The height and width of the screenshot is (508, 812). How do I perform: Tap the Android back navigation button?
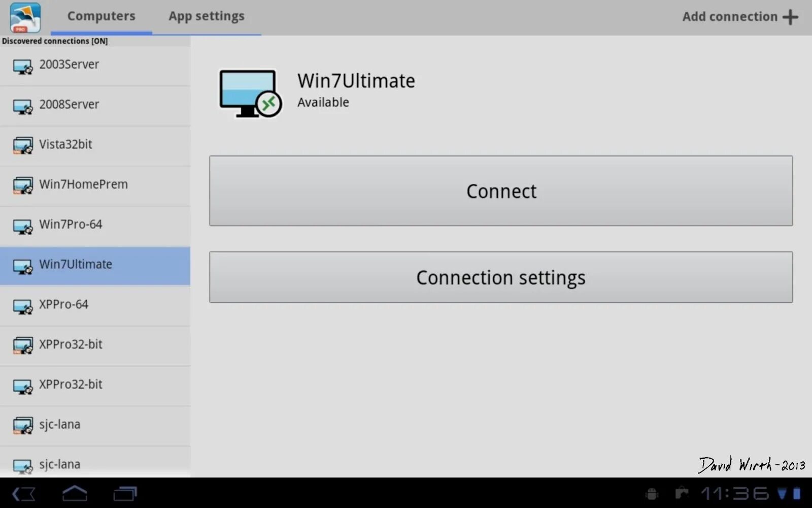(x=24, y=494)
